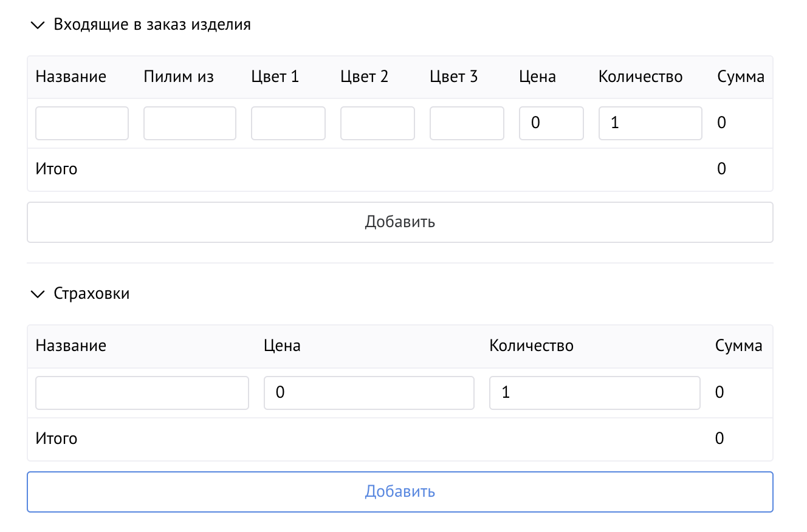Click the Итого label in the Страховки table
807x532 pixels.
pos(57,438)
